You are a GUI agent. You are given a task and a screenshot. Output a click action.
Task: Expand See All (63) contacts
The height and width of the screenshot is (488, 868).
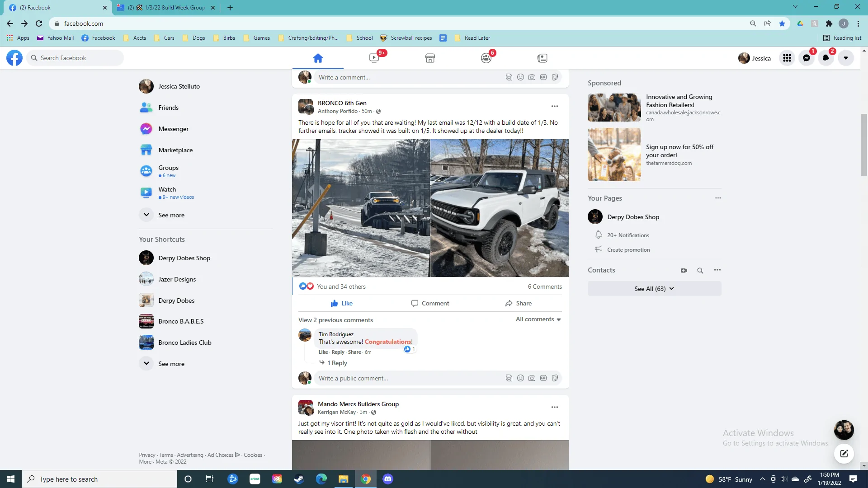click(x=654, y=289)
